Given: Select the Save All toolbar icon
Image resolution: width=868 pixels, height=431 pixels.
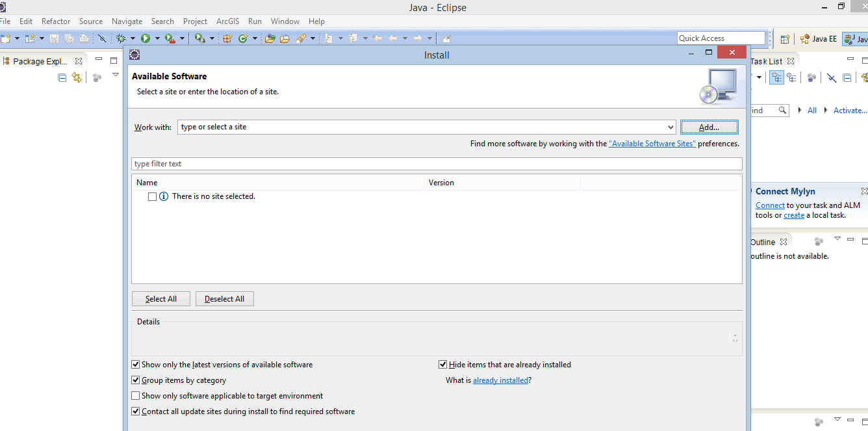Looking at the screenshot, I should 70,38.
